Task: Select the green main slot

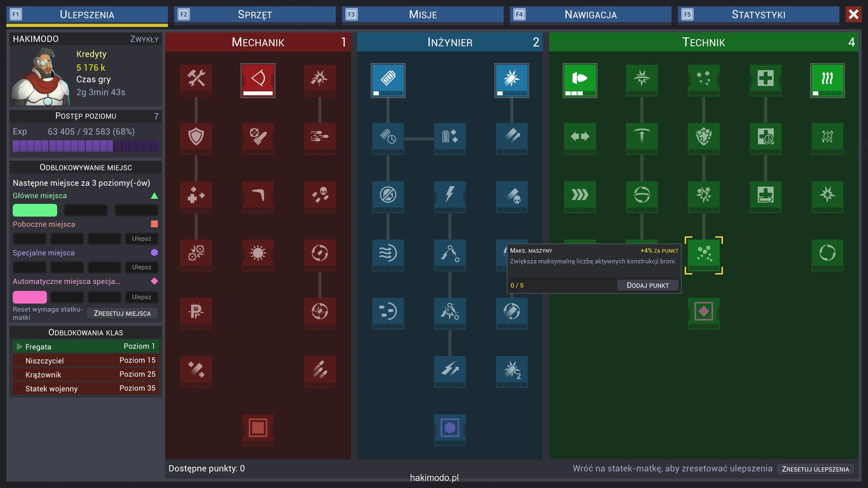Action: (x=35, y=210)
